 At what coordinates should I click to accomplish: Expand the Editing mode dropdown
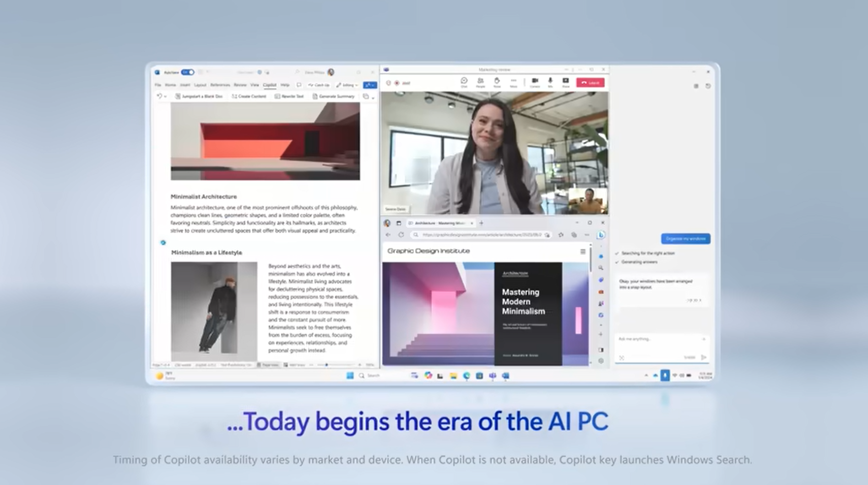coord(347,85)
